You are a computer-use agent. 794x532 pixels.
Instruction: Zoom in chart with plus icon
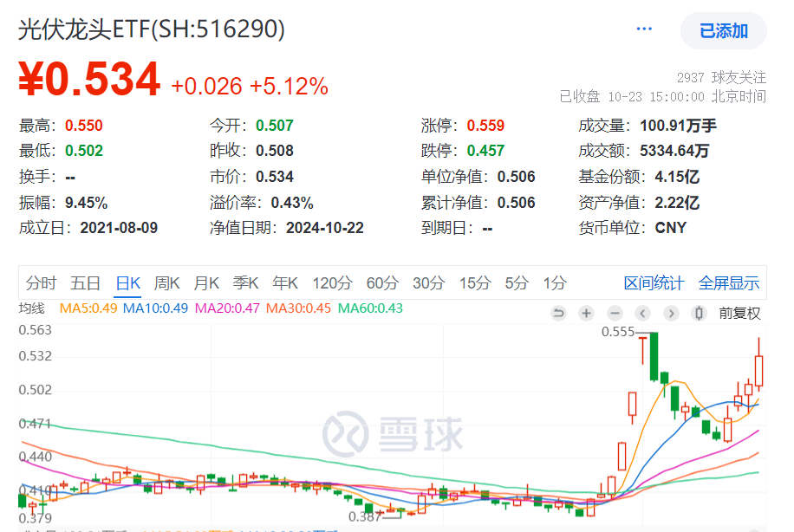586,314
